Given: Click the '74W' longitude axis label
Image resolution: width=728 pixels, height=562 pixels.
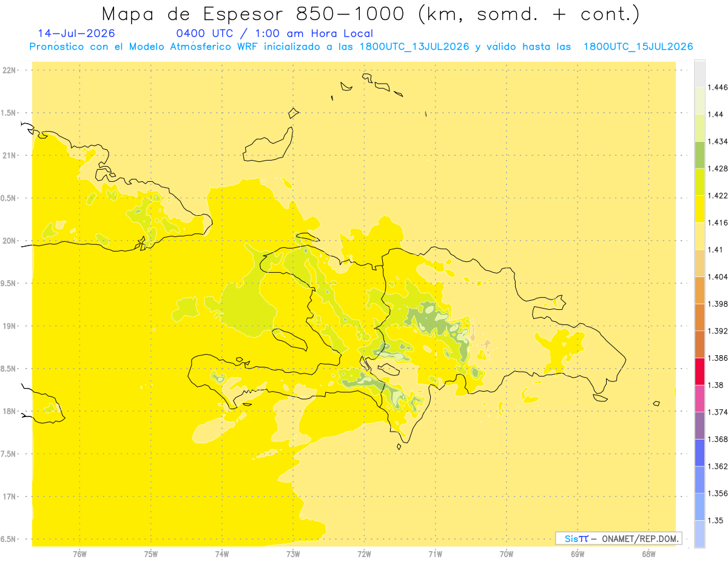Looking at the screenshot, I should click(222, 555).
